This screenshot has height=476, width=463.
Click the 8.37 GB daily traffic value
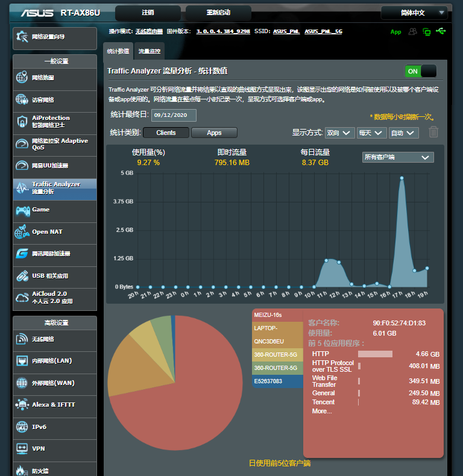315,163
